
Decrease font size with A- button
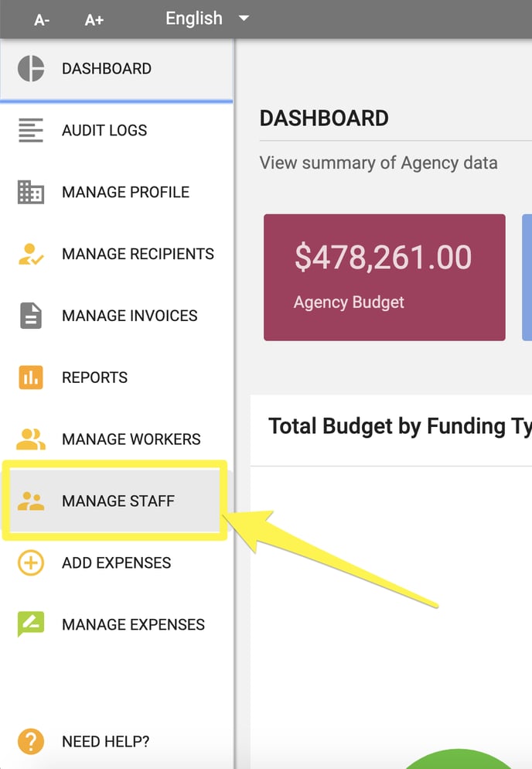42,20
